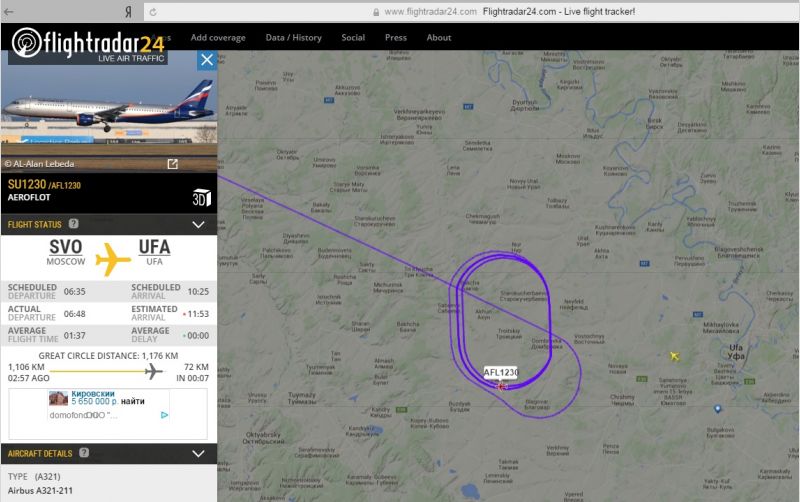Click the SVO Moscow airport link
Viewport: 800px width, 502px height.
click(65, 252)
